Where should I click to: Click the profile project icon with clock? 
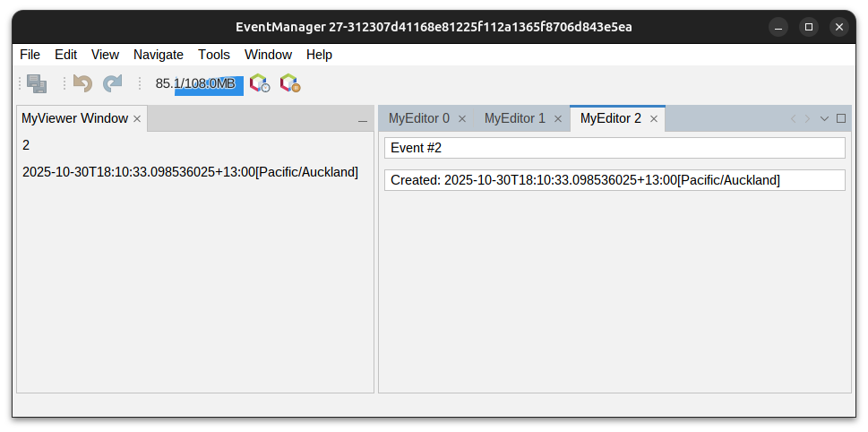(260, 83)
